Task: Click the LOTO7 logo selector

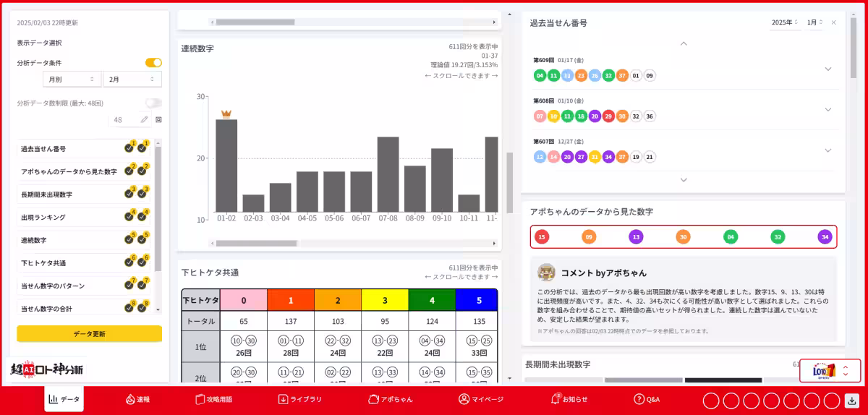Action: tap(825, 371)
